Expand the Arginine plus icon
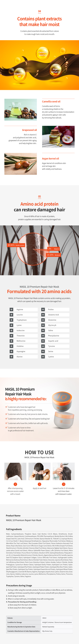The image size is (79, 644). [x=11, y=310]
